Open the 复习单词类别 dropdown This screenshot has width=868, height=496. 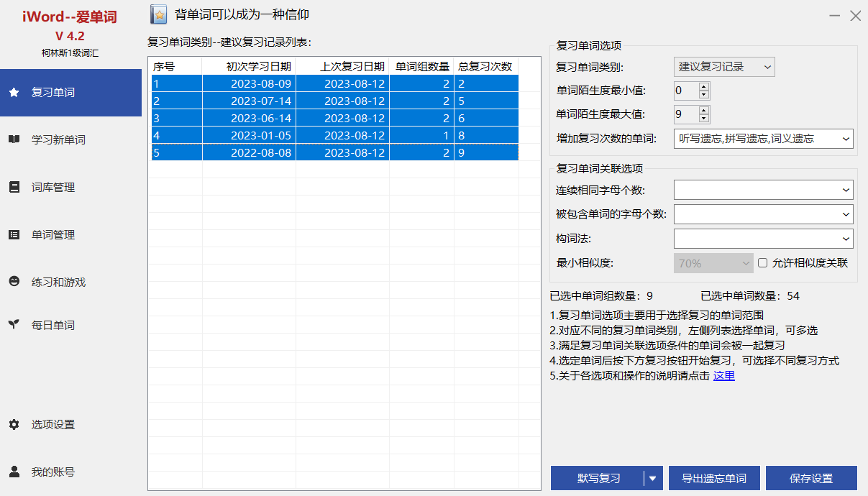pos(724,67)
